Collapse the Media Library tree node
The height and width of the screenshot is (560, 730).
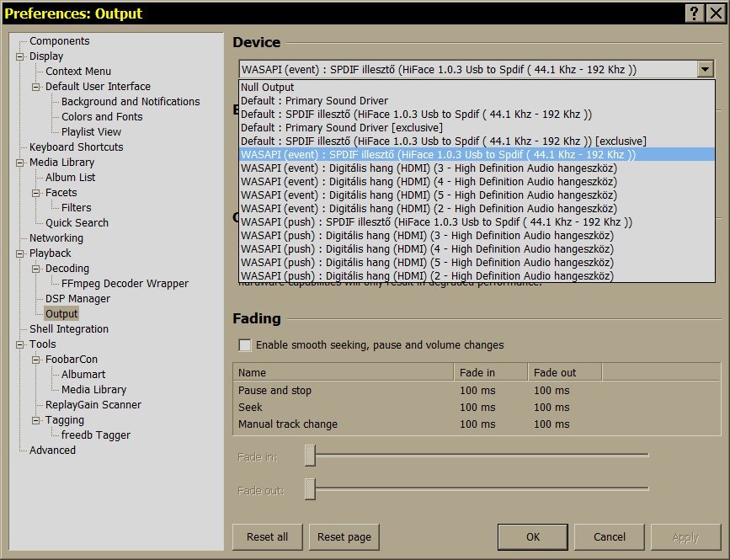[x=20, y=163]
